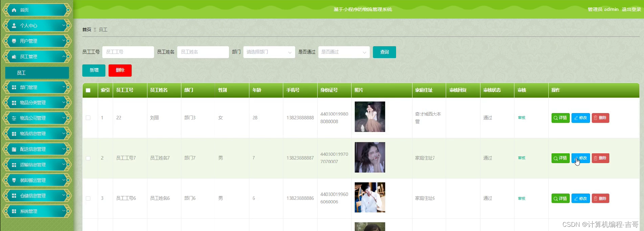Click 删除 in row for 刘丽

click(600, 118)
